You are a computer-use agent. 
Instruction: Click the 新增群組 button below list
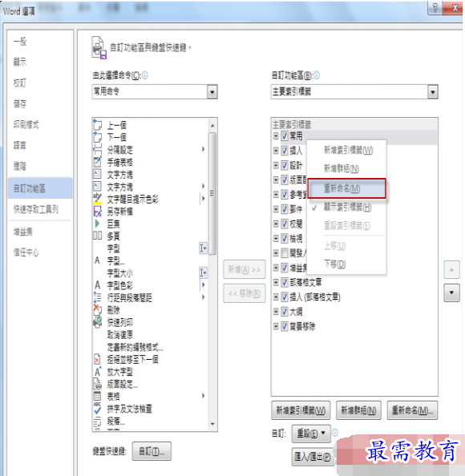[358, 410]
